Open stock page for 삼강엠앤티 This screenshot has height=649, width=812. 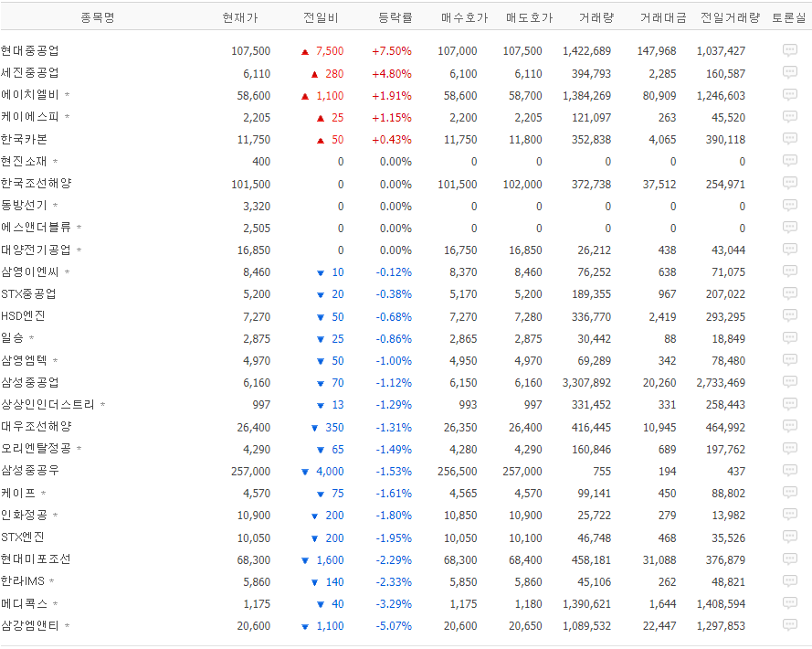29,625
